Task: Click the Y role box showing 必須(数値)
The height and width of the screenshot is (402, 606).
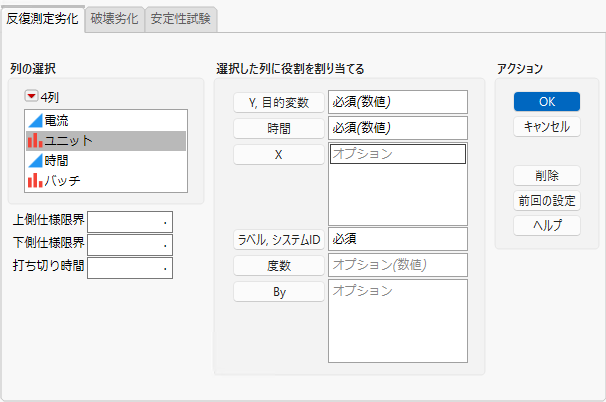Action: 398,102
